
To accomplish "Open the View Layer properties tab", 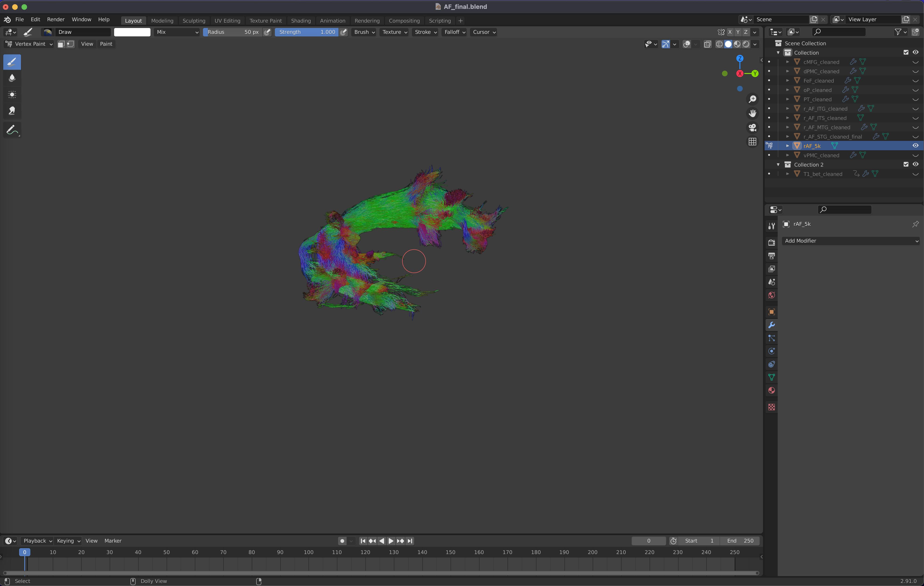I will click(771, 269).
